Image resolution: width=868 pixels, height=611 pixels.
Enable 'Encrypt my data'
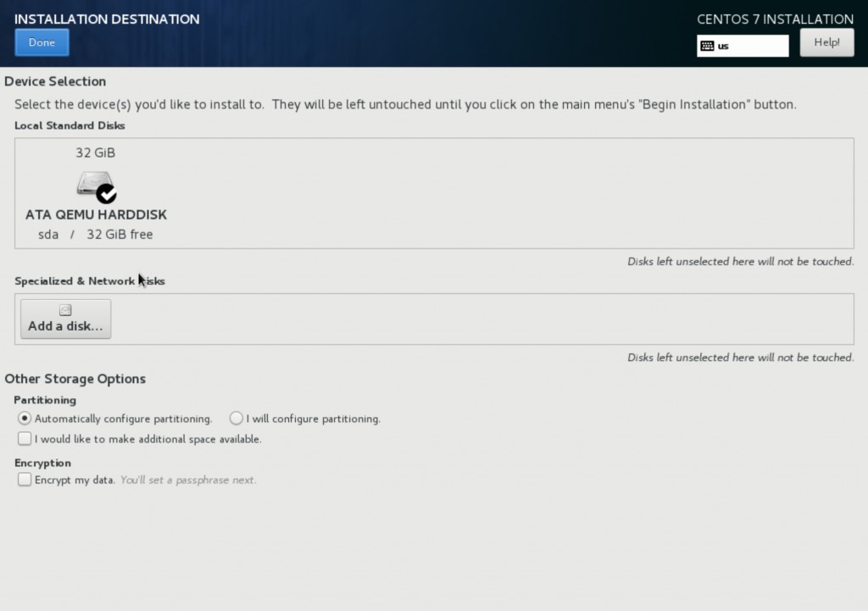pyautogui.click(x=25, y=479)
